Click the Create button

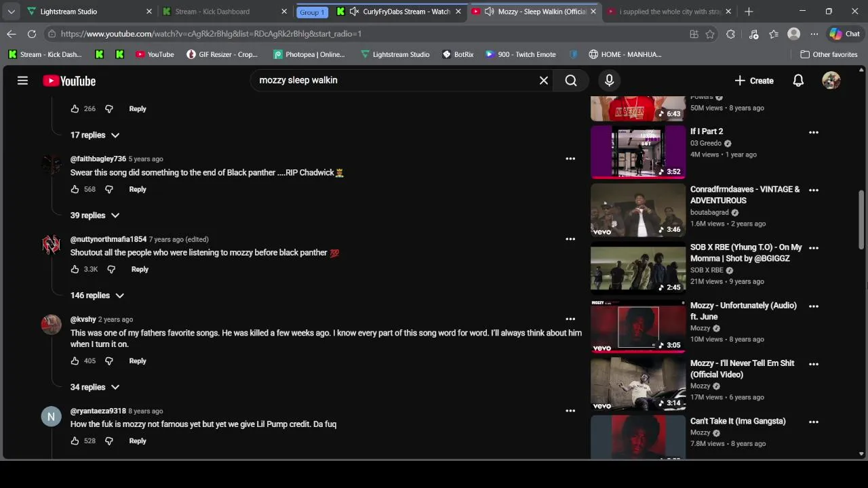754,81
